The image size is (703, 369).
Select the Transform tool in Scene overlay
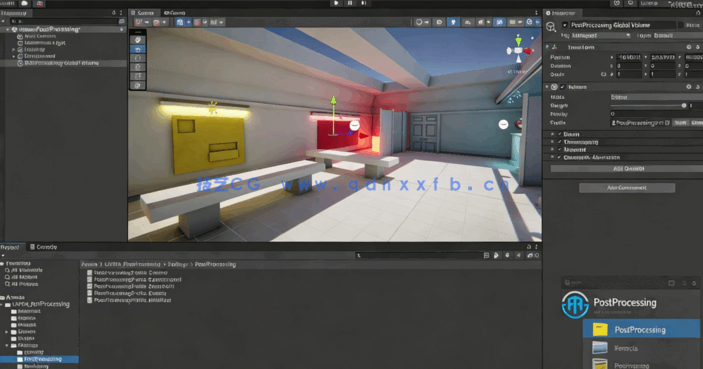pos(138,86)
